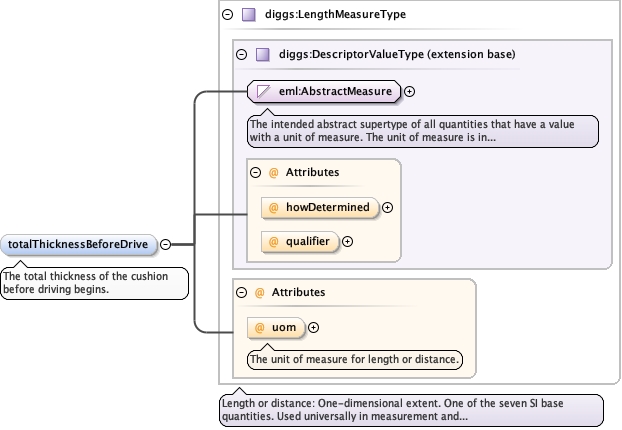This screenshot has height=430, width=622.
Task: Click the purple diggs:LengthMeasureType type icon
Action: point(250,15)
